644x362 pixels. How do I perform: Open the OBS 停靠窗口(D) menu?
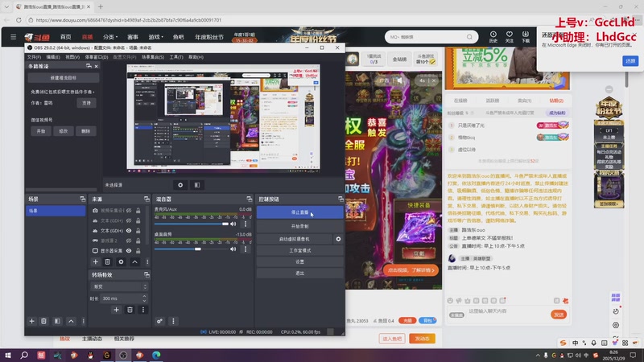[97, 57]
